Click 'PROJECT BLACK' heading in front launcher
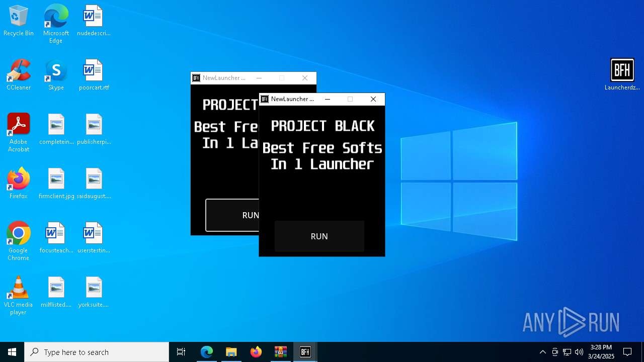Viewport: 644px width, 362px height. coord(323,126)
